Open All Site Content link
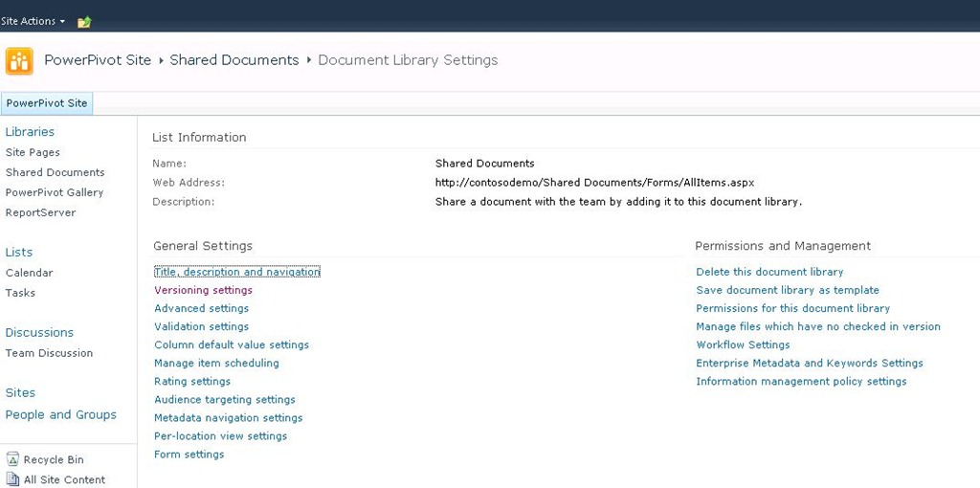 tap(64, 480)
